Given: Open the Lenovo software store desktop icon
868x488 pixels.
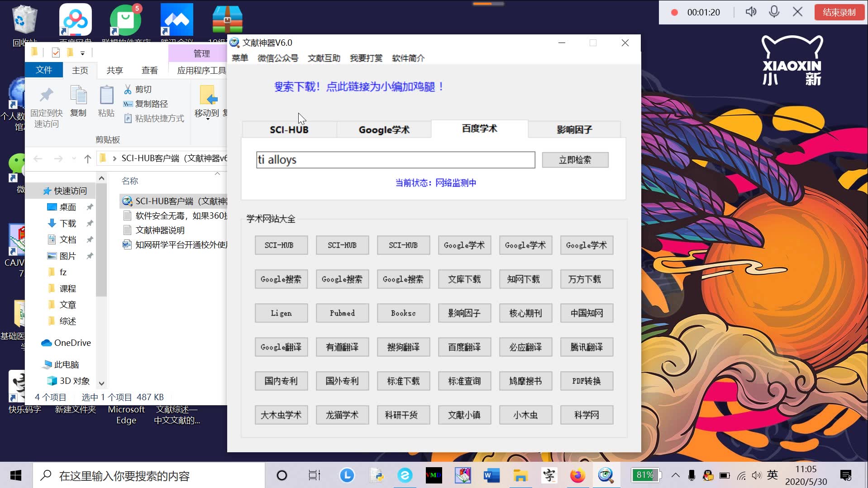Looking at the screenshot, I should [x=126, y=20].
